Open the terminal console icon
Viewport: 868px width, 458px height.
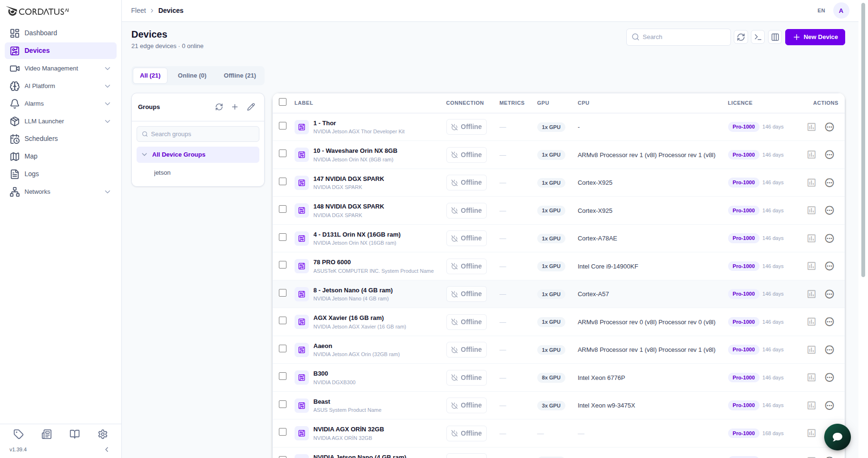click(758, 37)
